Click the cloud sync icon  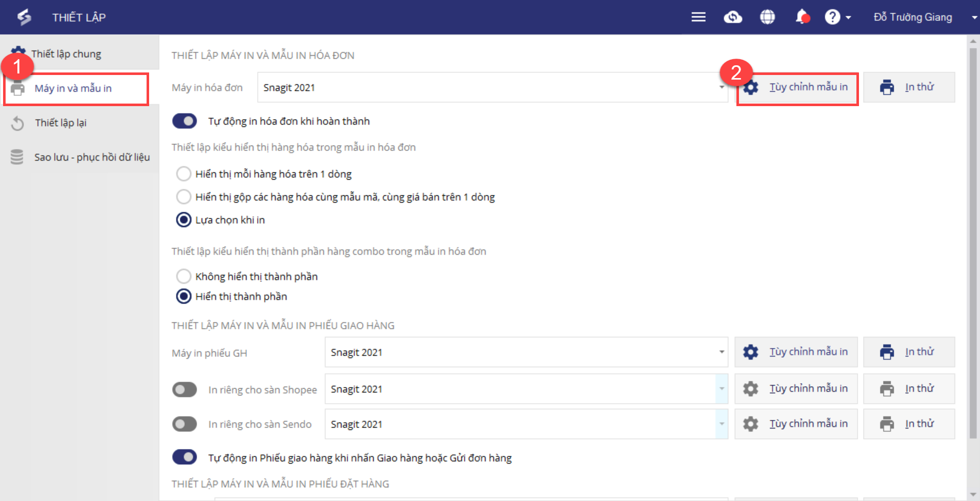[x=733, y=17]
